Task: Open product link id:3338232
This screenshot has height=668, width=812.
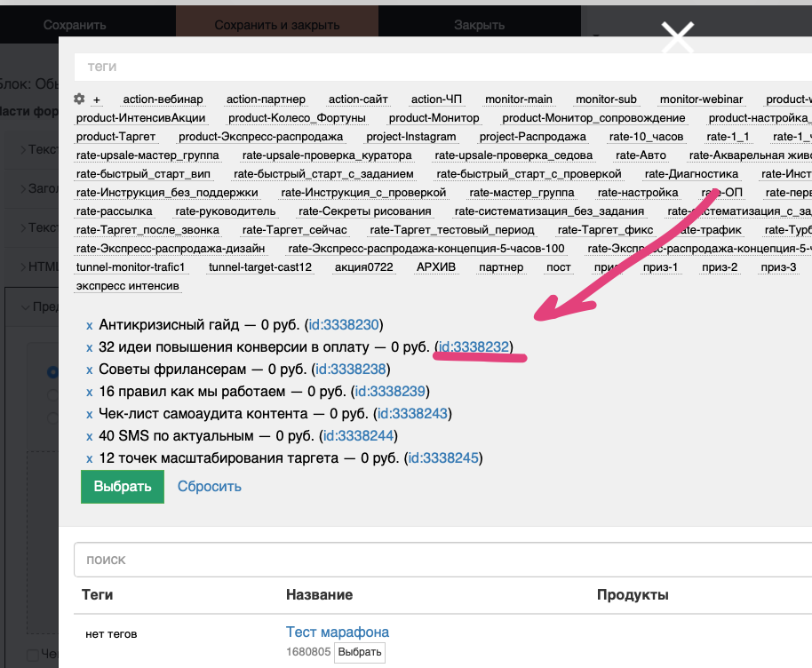Action: point(474,347)
